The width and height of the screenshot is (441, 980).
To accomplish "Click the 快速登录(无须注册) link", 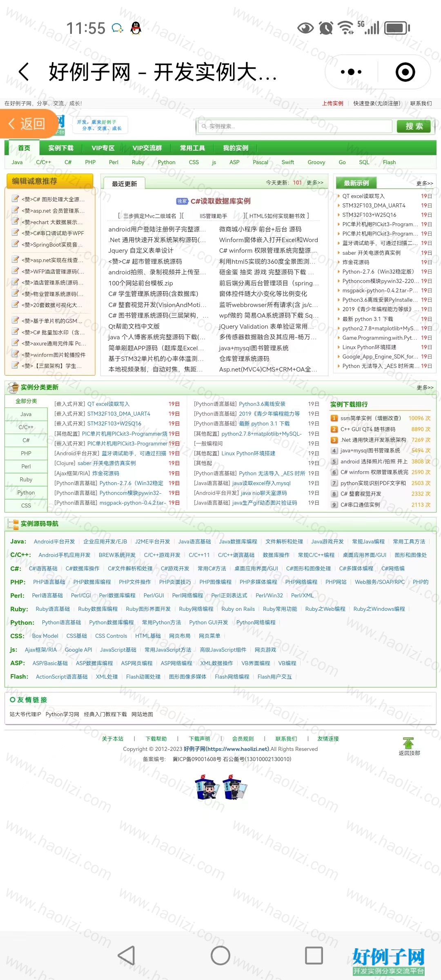I will click(x=377, y=103).
